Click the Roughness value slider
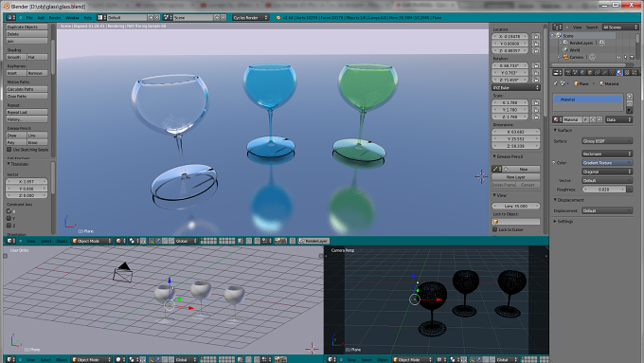644x363 pixels. (604, 190)
